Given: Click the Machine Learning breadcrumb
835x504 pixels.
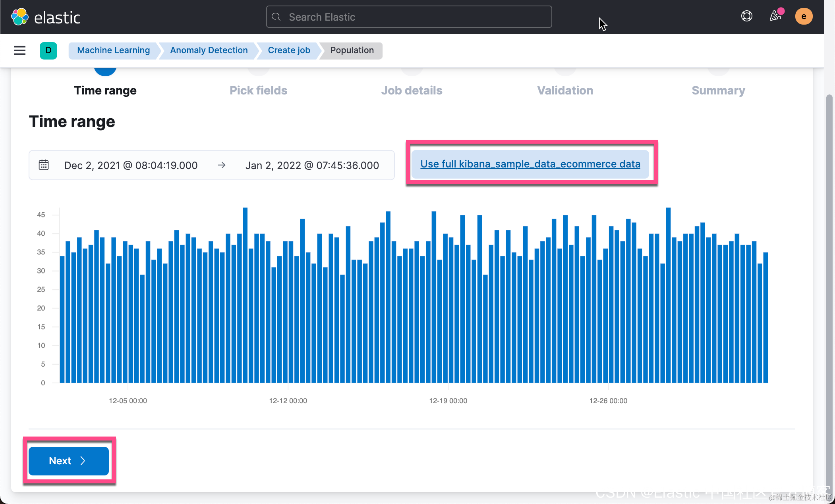Looking at the screenshot, I should tap(113, 50).
